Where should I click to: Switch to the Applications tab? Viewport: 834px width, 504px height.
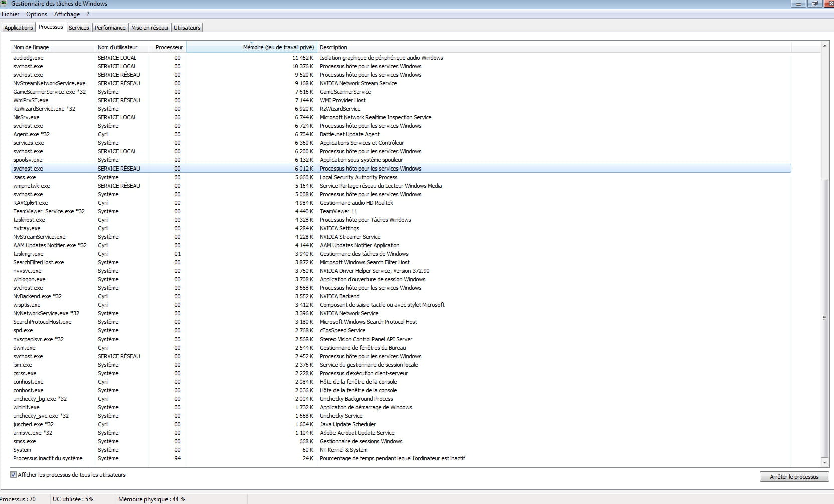point(19,28)
